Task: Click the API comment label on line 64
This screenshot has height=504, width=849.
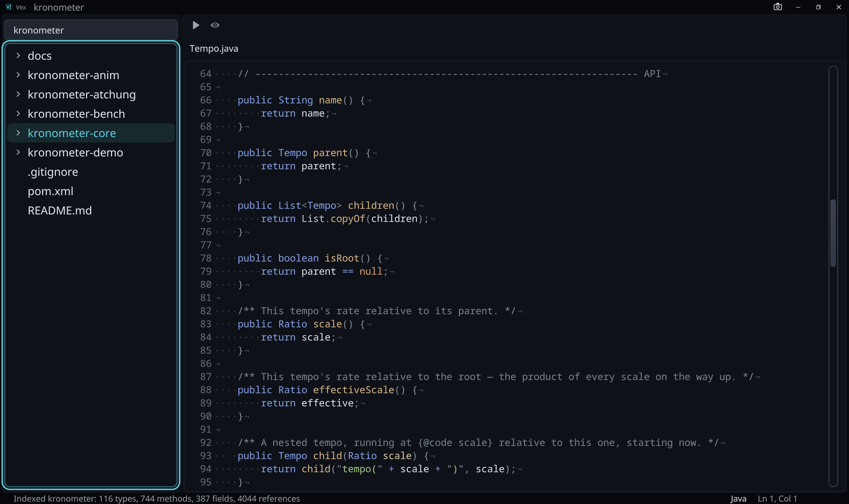Action: (652, 74)
